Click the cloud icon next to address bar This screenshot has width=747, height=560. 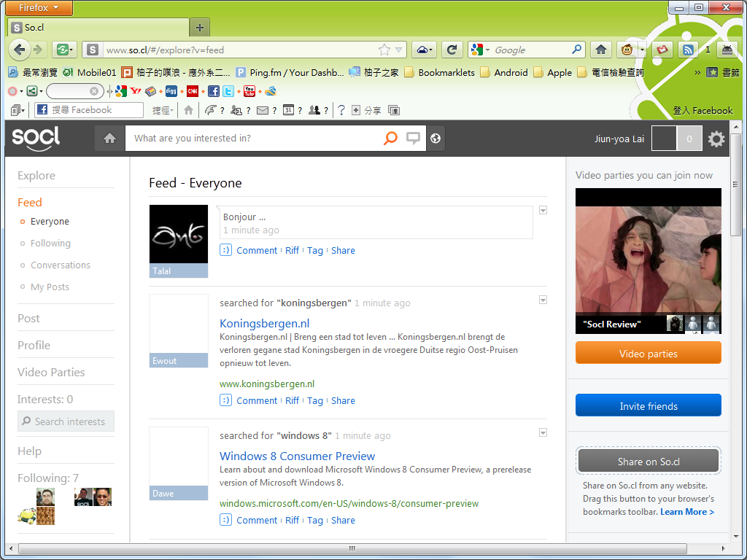(424, 50)
